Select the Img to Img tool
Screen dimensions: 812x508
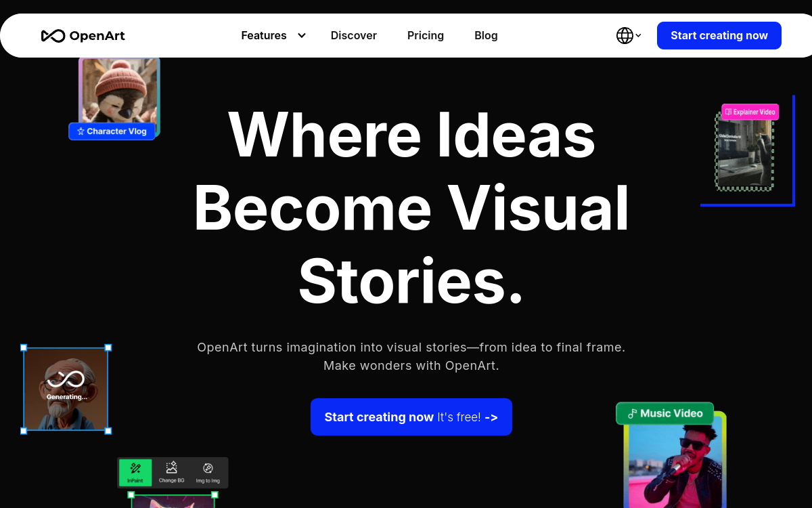coord(208,472)
